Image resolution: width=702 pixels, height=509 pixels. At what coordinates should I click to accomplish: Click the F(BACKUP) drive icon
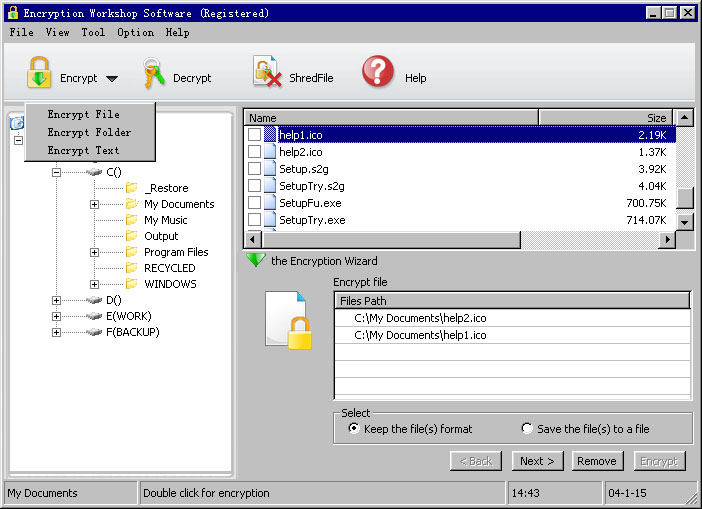(x=94, y=332)
